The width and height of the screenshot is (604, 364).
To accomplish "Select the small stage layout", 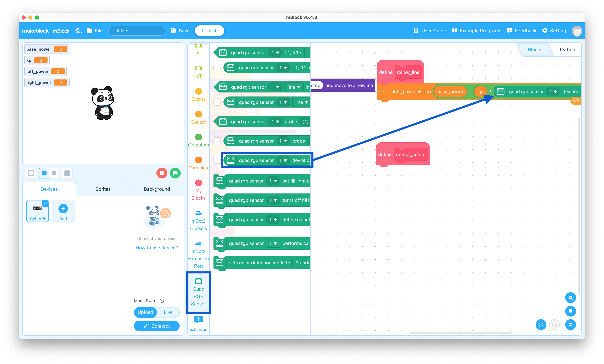I will pos(54,173).
